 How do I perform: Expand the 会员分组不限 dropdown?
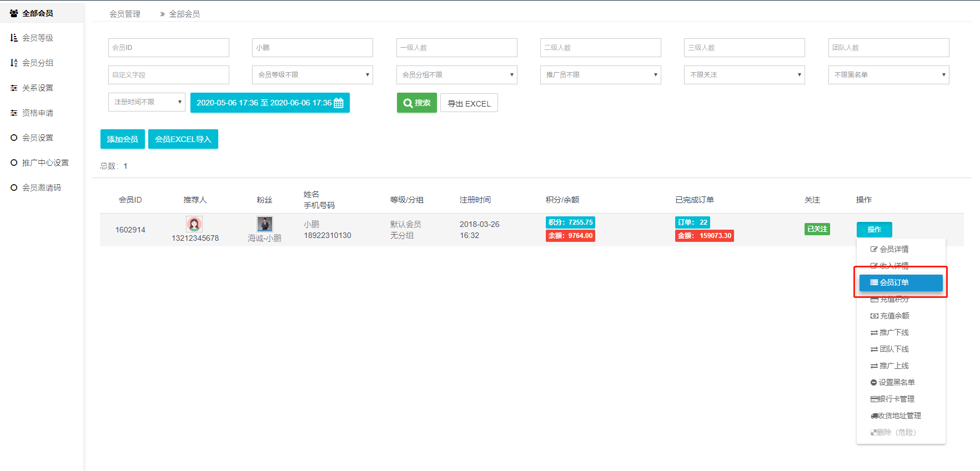pos(457,75)
